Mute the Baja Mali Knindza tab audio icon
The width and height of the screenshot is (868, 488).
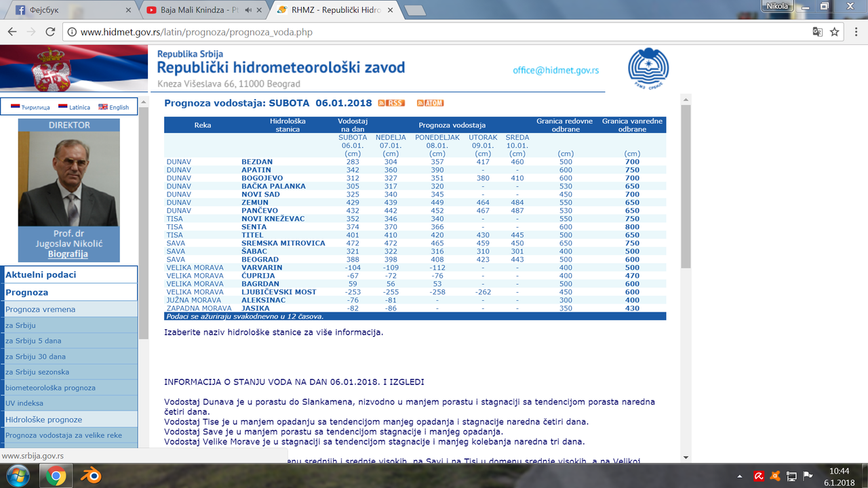click(x=248, y=10)
